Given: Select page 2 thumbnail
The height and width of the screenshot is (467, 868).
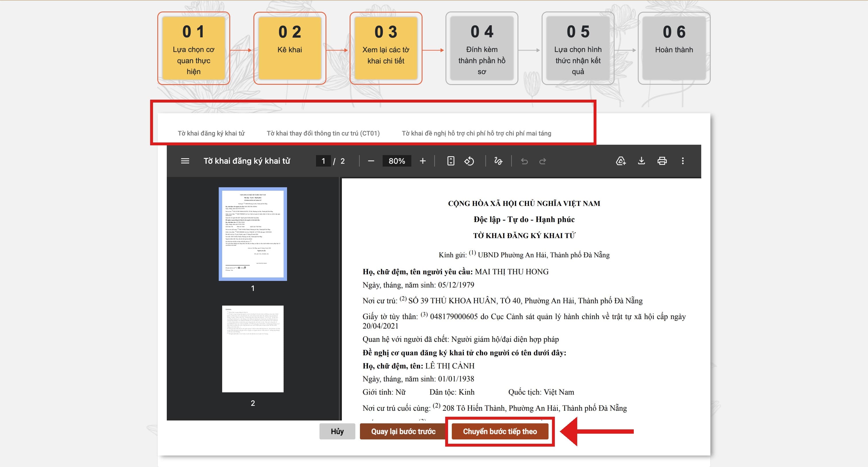Looking at the screenshot, I should [253, 349].
